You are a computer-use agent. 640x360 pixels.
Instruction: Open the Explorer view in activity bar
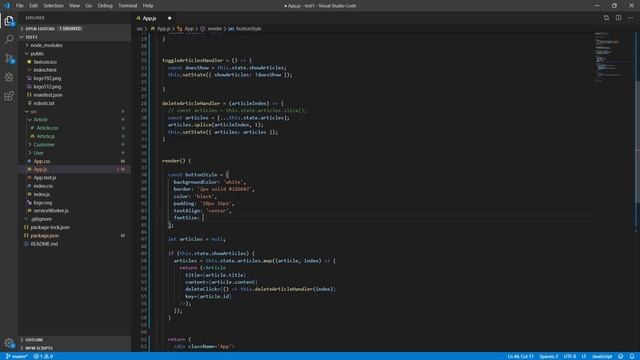(9, 21)
